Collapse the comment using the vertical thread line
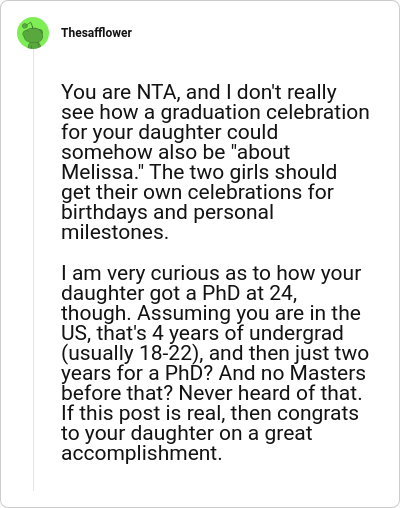 click(x=33, y=270)
